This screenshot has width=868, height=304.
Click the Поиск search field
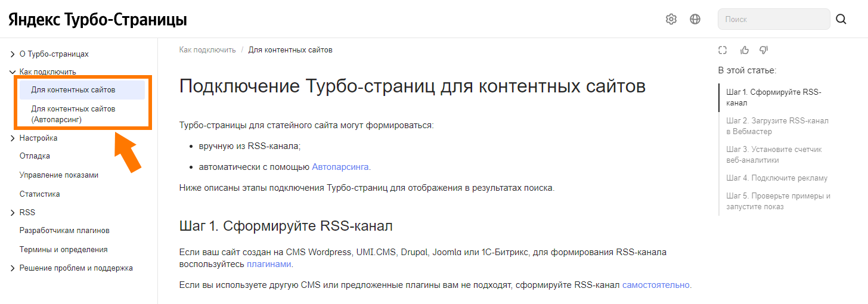(774, 19)
